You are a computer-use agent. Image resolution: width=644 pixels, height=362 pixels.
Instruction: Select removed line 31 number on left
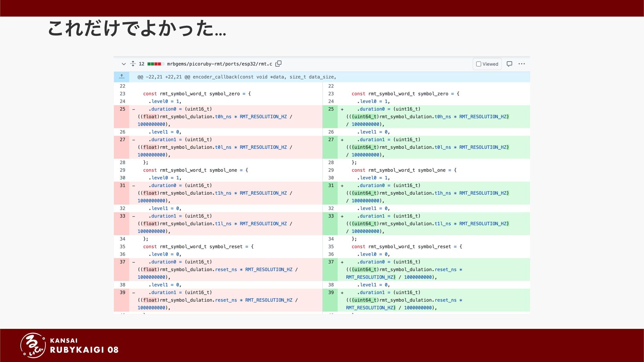(x=122, y=185)
